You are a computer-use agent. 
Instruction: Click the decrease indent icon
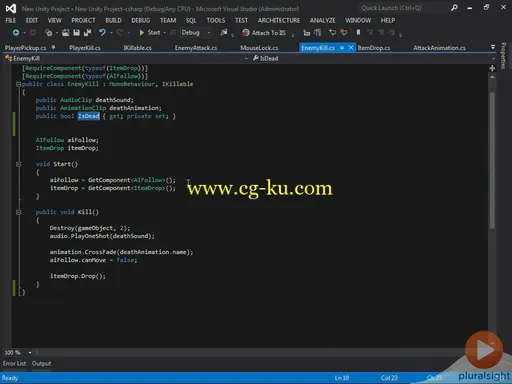point(306,33)
